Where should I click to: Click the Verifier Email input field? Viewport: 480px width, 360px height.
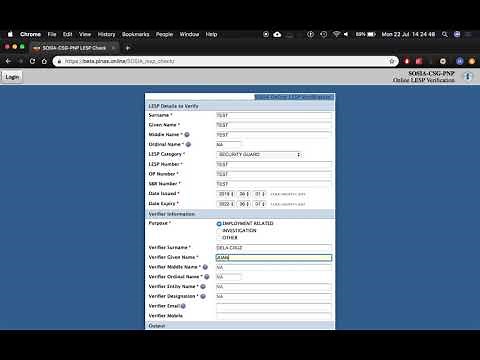[274, 306]
